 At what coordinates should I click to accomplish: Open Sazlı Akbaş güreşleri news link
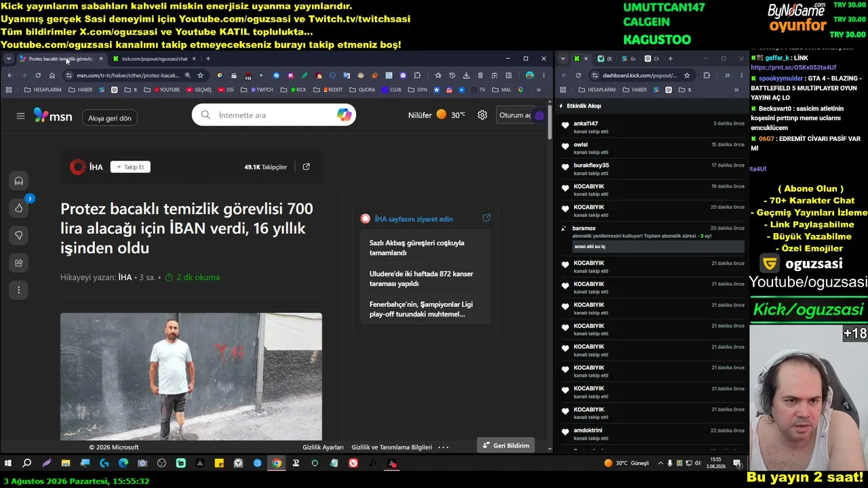coord(417,247)
